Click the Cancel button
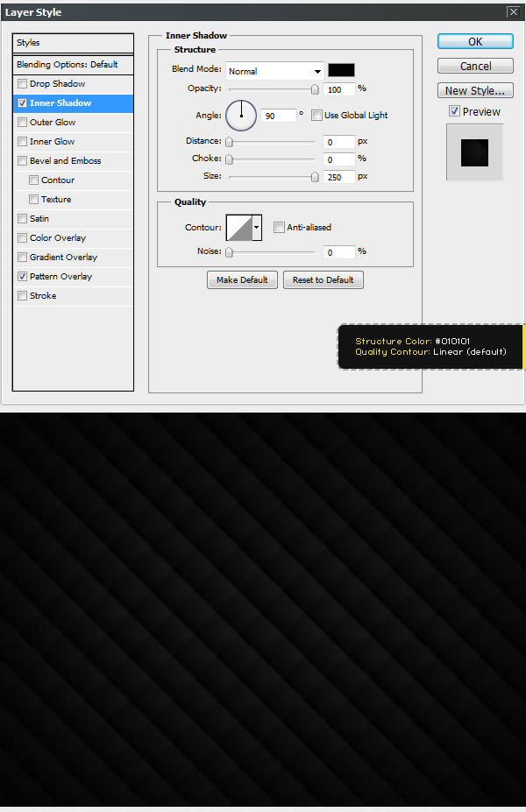 pos(475,66)
